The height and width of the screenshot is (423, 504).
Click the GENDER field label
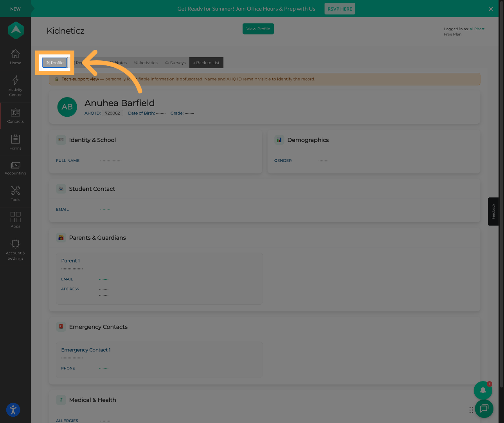click(x=283, y=161)
